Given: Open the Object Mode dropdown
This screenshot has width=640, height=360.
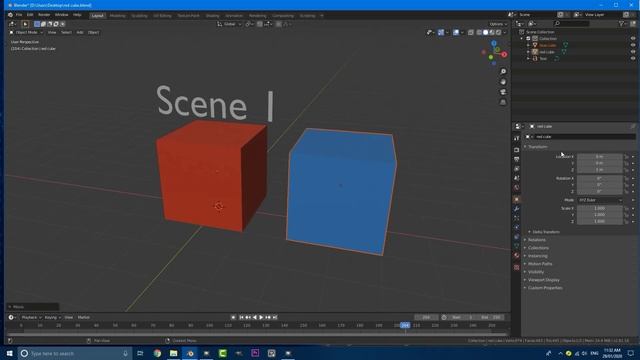Looking at the screenshot, I should pos(26,32).
